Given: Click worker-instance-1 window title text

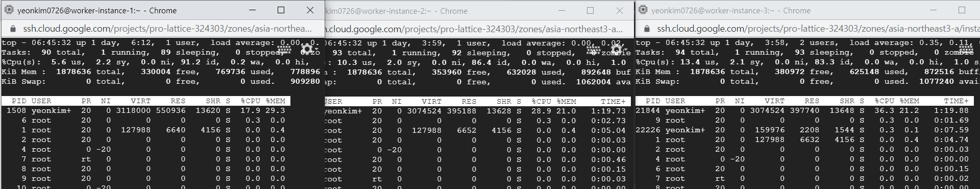Looking at the screenshot, I should pyautogui.click(x=97, y=11).
